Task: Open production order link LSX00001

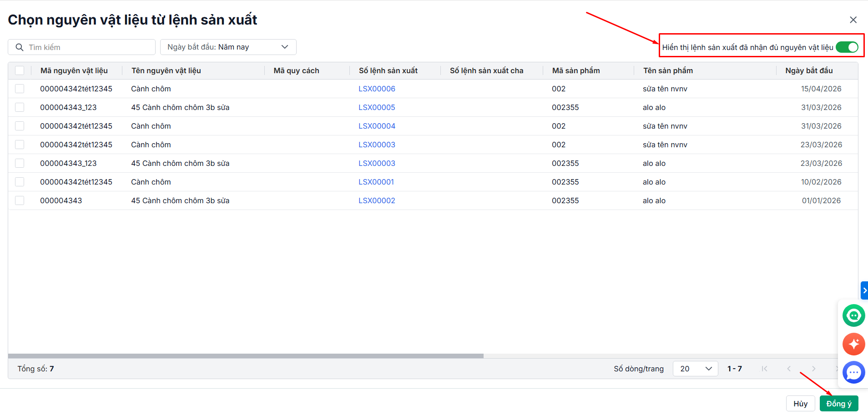Action: click(x=376, y=182)
